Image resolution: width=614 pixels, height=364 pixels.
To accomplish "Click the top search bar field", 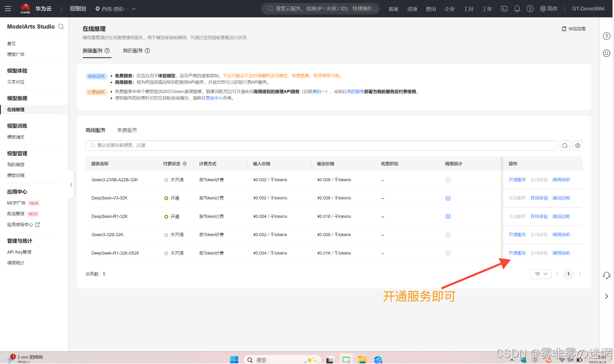I will (x=320, y=9).
